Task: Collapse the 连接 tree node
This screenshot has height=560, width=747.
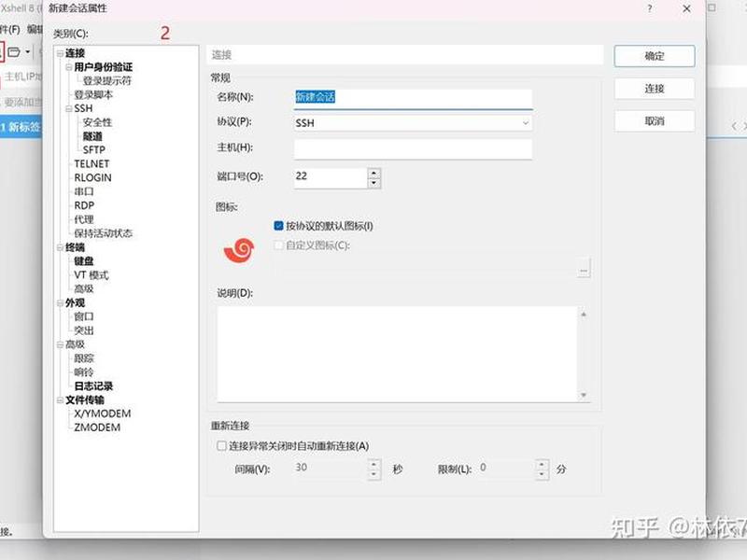Action: point(60,53)
